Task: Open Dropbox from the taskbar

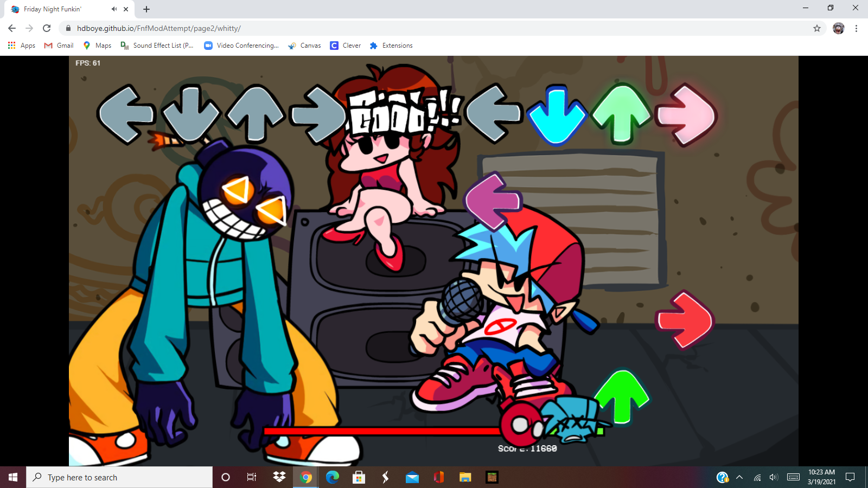Action: tap(279, 477)
